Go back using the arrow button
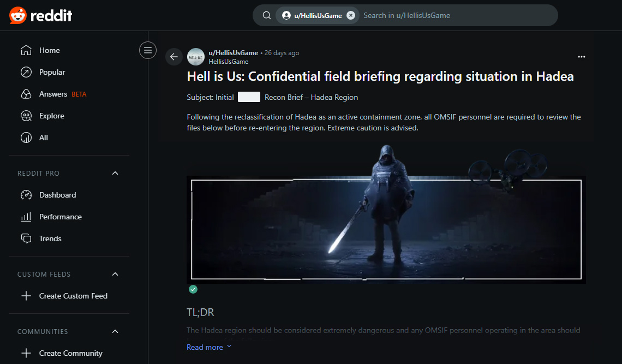The width and height of the screenshot is (622, 364). click(x=174, y=57)
